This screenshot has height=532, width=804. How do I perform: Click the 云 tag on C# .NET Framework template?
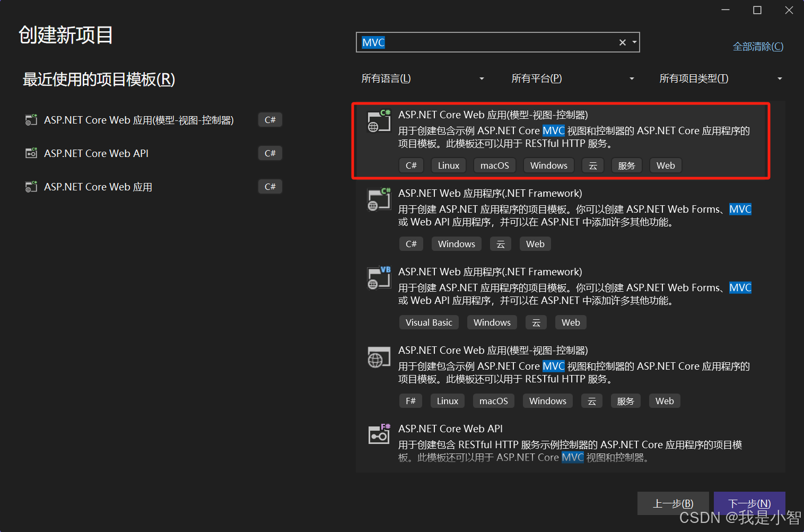[501, 244]
